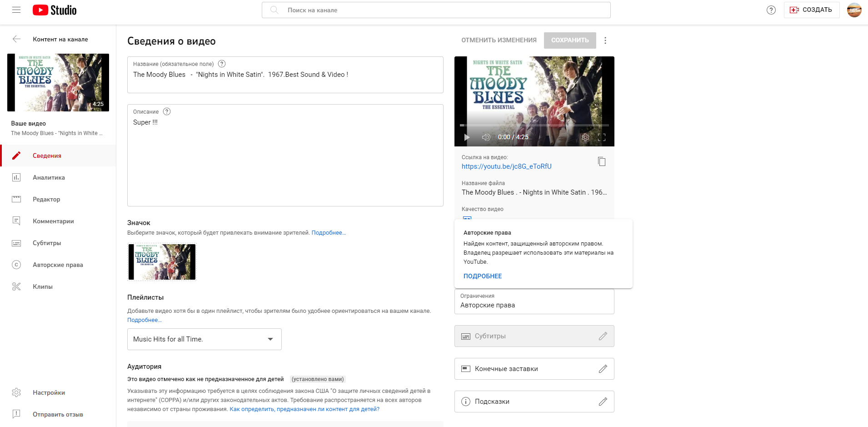The width and height of the screenshot is (868, 427).
Task: Click the video preview progress bar
Action: point(534,125)
